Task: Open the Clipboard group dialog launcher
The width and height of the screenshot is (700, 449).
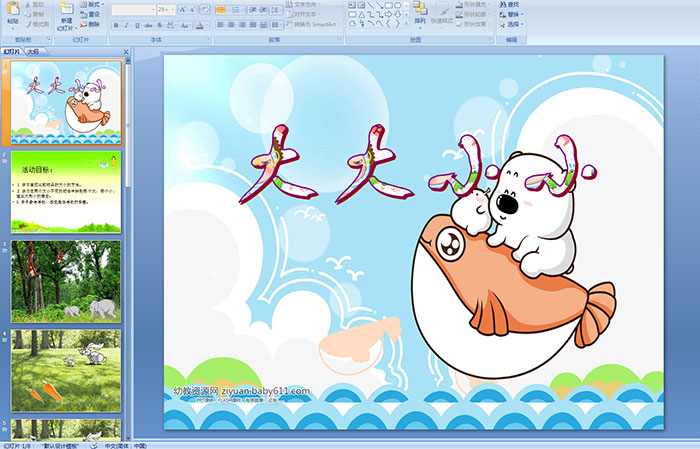Action: pos(48,39)
